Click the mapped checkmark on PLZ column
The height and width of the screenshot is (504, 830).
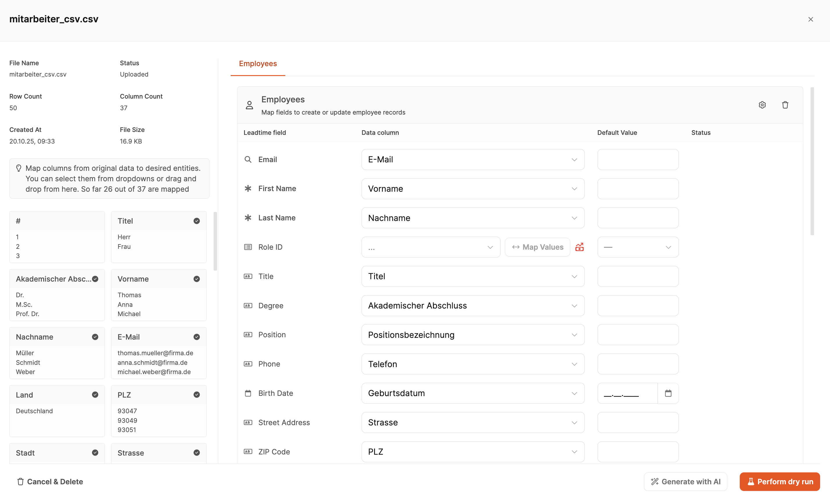click(197, 395)
